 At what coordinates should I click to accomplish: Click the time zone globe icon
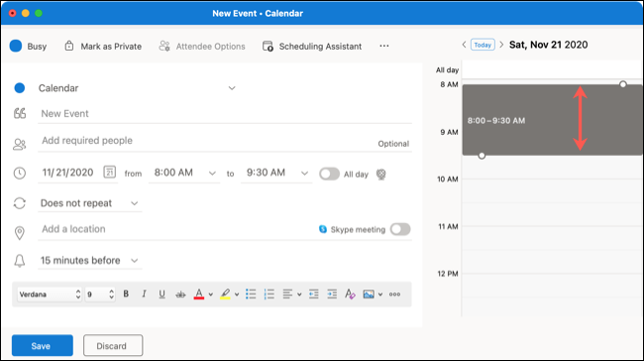click(381, 175)
